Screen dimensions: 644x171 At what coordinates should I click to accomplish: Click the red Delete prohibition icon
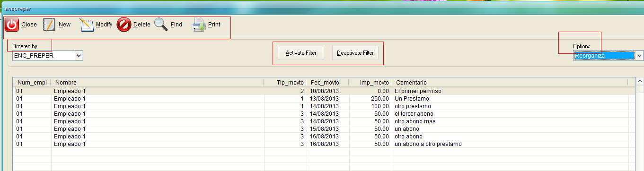coord(124,25)
